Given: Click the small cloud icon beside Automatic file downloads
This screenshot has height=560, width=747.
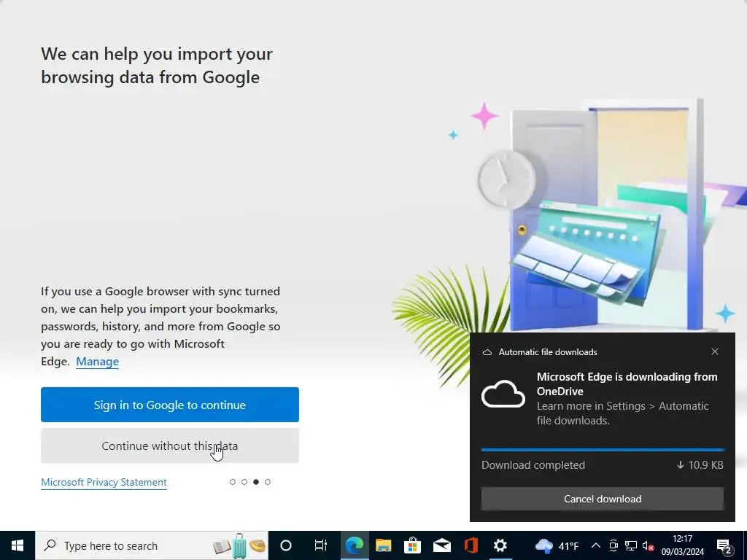Looking at the screenshot, I should 487,352.
